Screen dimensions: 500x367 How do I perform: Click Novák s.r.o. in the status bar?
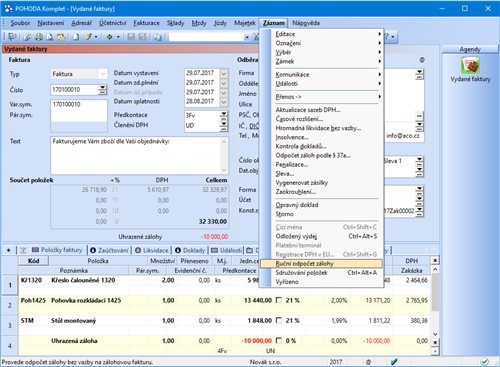click(265, 362)
